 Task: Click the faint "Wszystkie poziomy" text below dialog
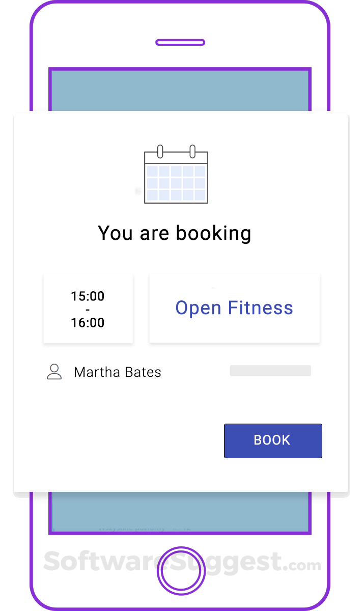[x=132, y=529]
